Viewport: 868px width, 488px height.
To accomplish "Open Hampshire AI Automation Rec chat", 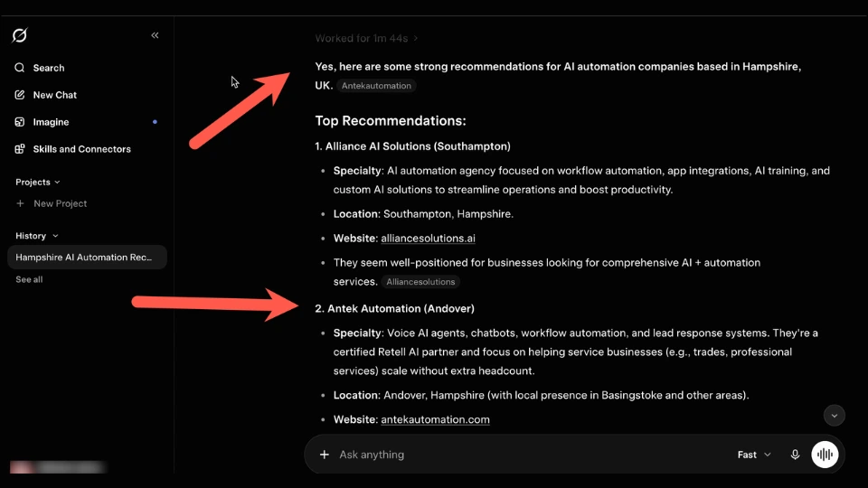I will pyautogui.click(x=87, y=258).
